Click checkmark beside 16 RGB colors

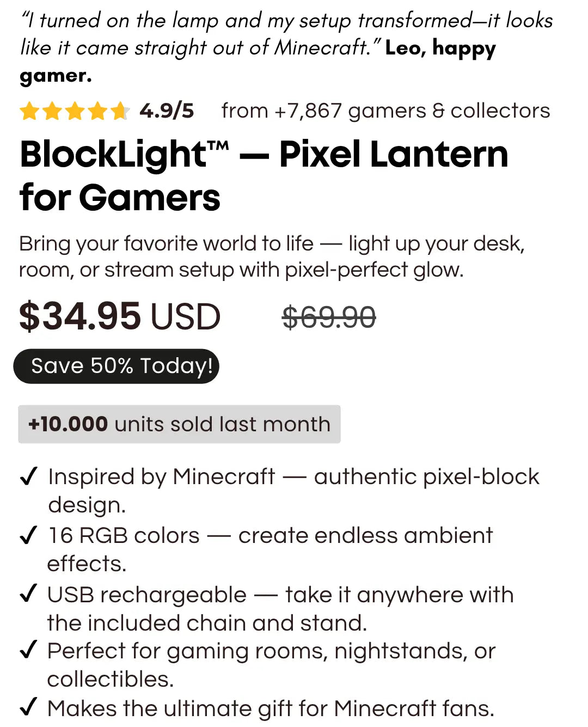28,535
